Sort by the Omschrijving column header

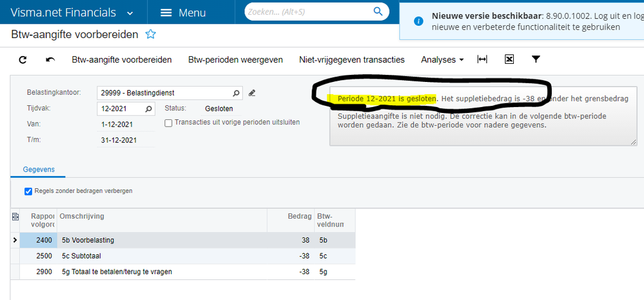[162, 220]
